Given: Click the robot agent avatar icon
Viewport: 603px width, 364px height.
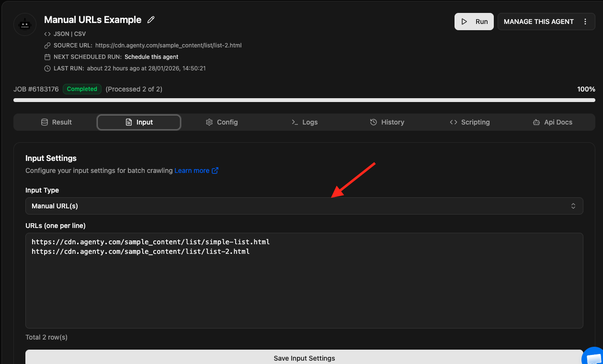Looking at the screenshot, I should [25, 24].
